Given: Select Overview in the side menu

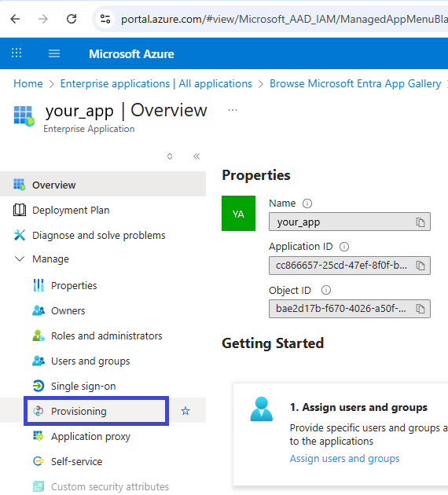Looking at the screenshot, I should [x=103, y=185].
